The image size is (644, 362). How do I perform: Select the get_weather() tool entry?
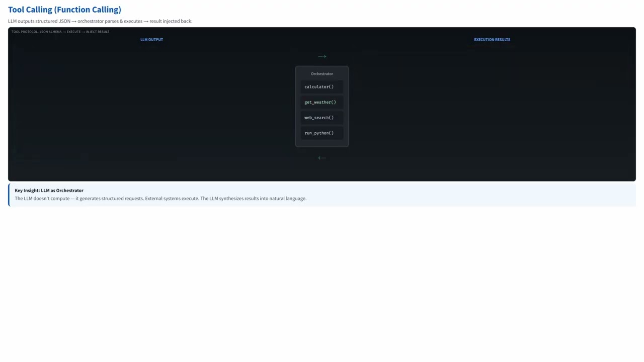(321, 102)
